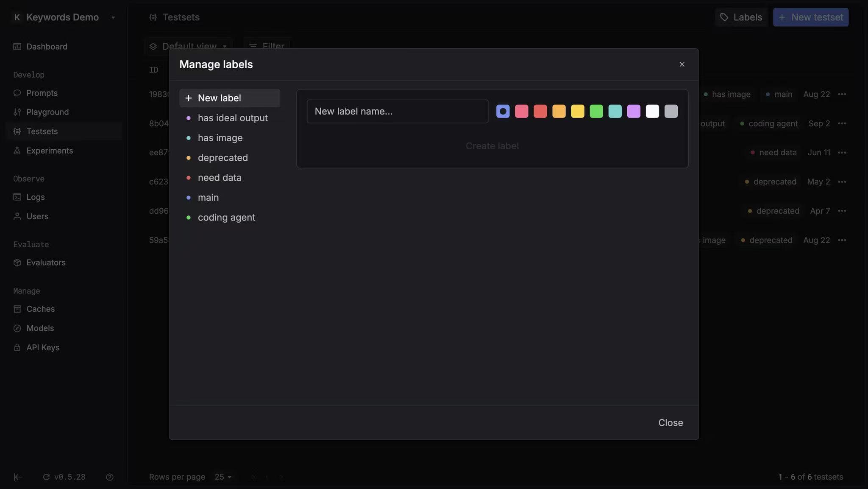This screenshot has width=868, height=489.
Task: Click the API Keys lock icon
Action: tap(17, 347)
